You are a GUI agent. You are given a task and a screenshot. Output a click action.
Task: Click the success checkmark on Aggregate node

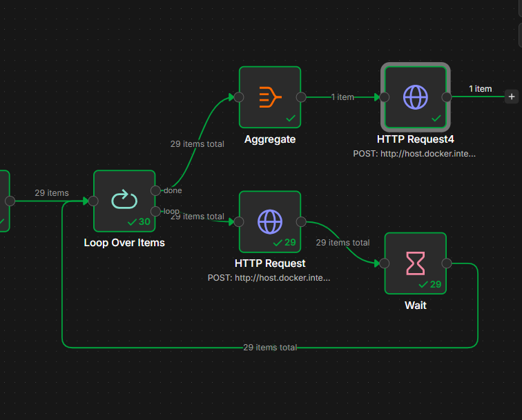(291, 118)
